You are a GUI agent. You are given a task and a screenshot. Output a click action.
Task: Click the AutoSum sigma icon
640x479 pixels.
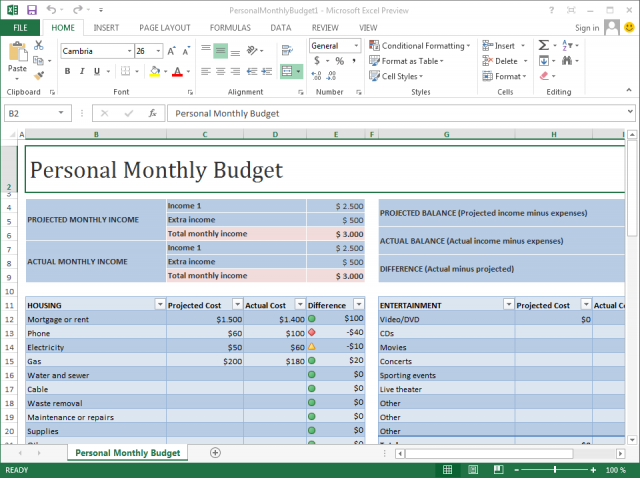tap(544, 46)
